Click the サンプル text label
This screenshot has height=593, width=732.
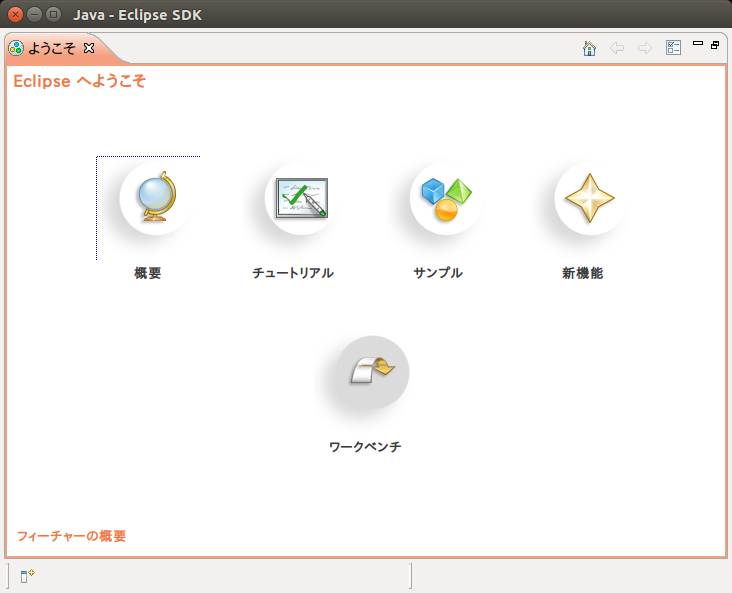tap(438, 273)
